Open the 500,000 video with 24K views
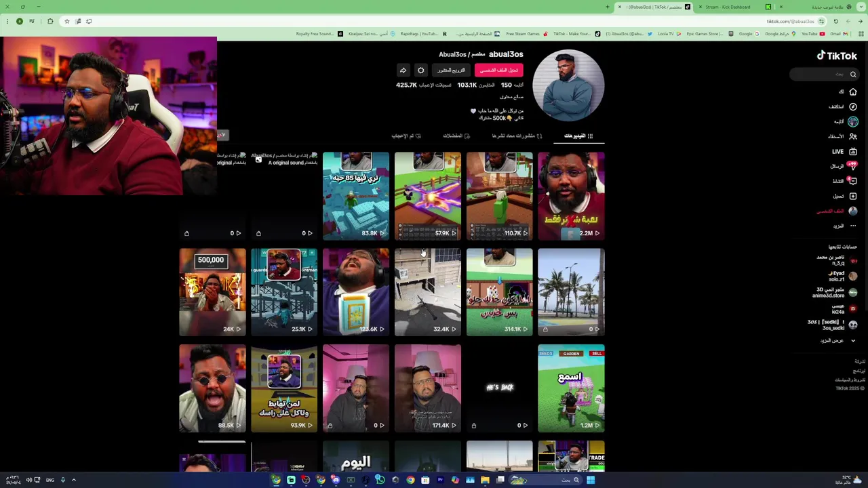 coord(212,292)
